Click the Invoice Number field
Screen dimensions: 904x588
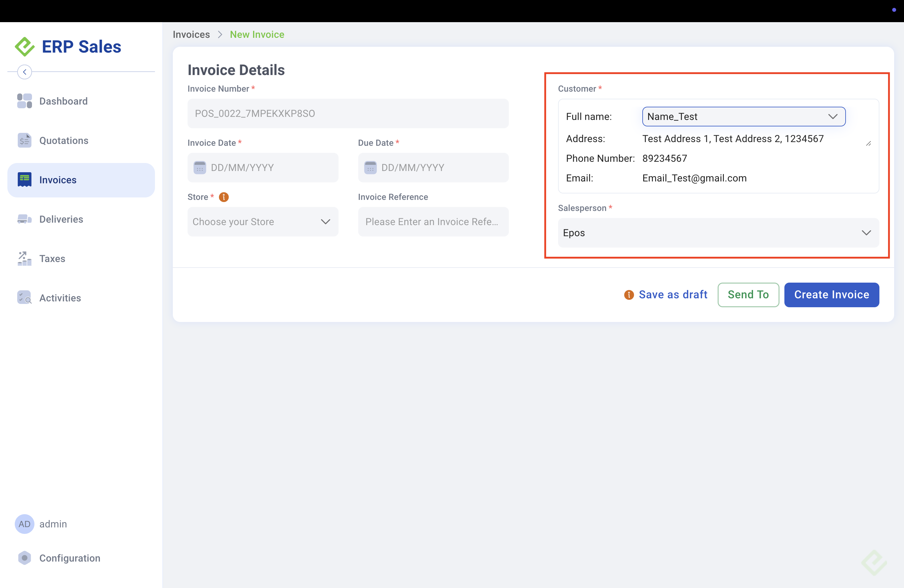coord(348,113)
